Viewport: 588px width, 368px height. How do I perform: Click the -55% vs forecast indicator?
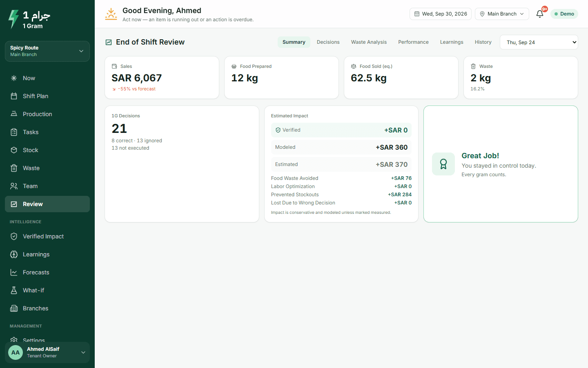134,89
